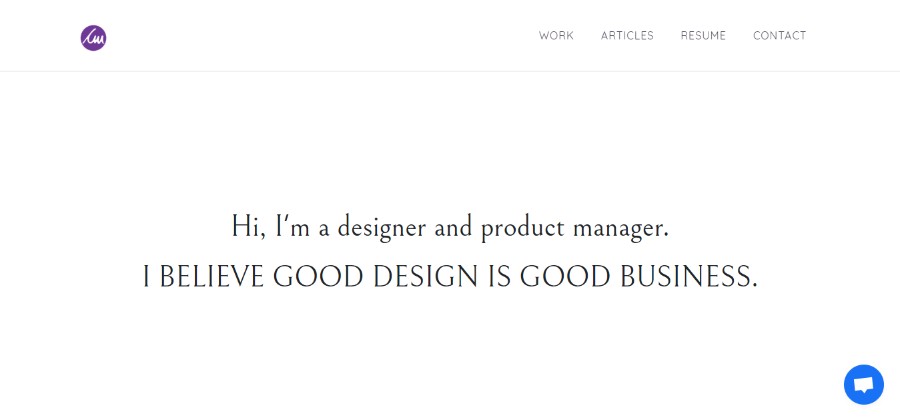The height and width of the screenshot is (418, 900).
Task: Select CONTACT in the top navigation
Action: 779,36
